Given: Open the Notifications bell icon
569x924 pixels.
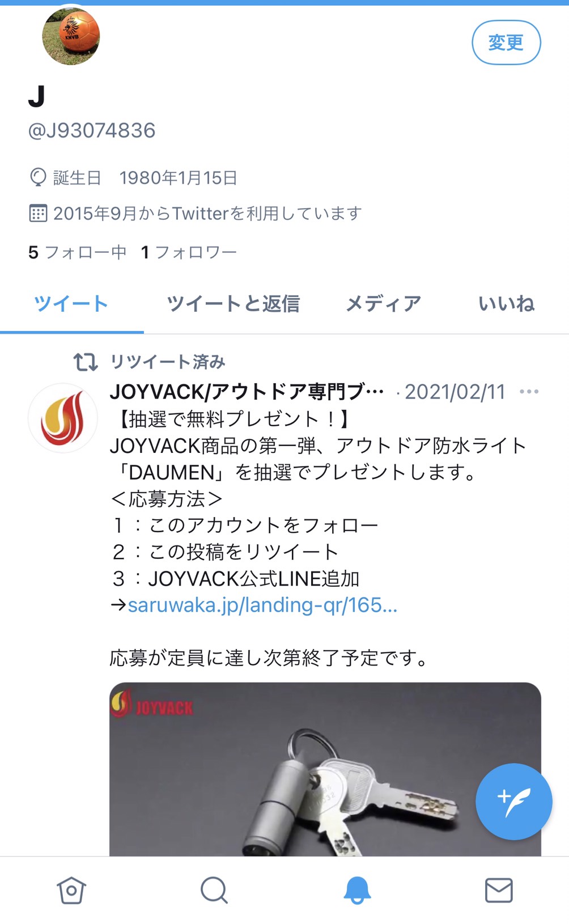Looking at the screenshot, I should coord(357,890).
